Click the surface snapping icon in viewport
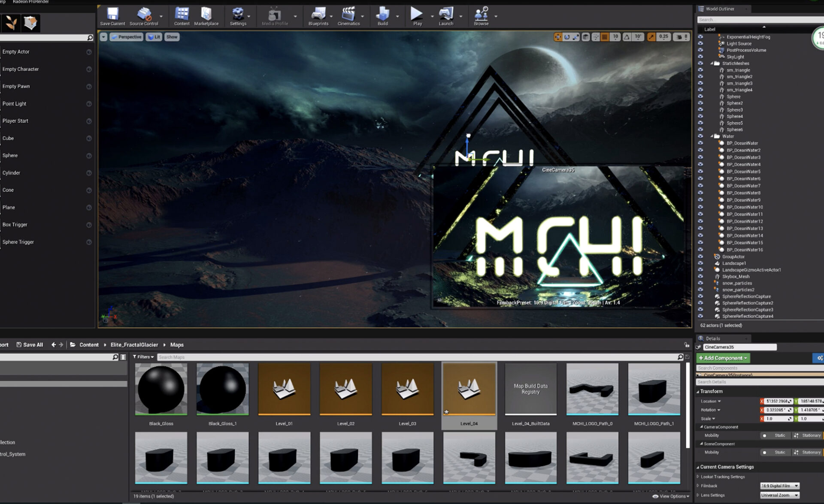This screenshot has height=504, width=824. click(x=596, y=37)
